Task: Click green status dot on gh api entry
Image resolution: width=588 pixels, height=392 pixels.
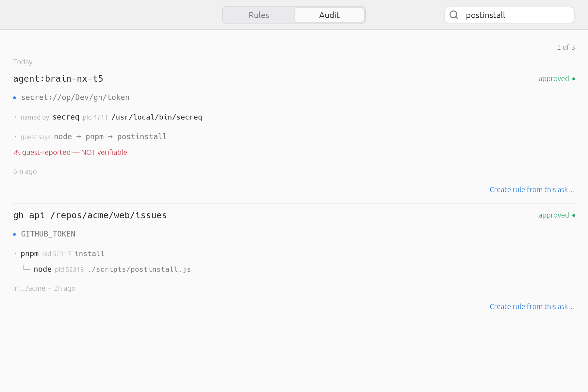Action: point(574,215)
